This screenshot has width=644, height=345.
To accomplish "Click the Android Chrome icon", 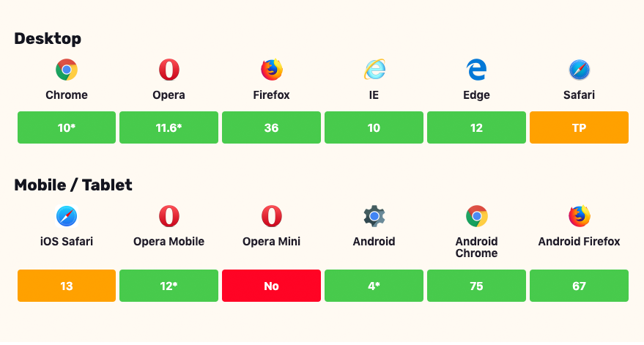I will pos(477,217).
